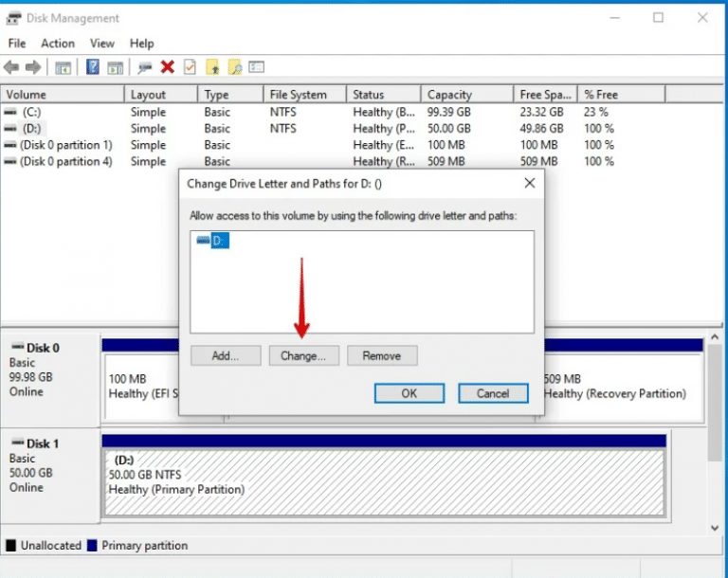
Task: Click the Remove button in the dialog
Action: [382, 356]
